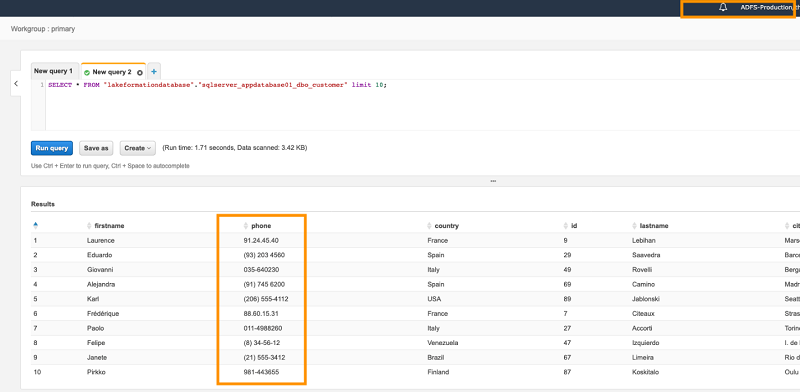Image resolution: width=800 pixels, height=392 pixels.
Task: Grab the pane divider handle above Results
Action: [x=493, y=181]
